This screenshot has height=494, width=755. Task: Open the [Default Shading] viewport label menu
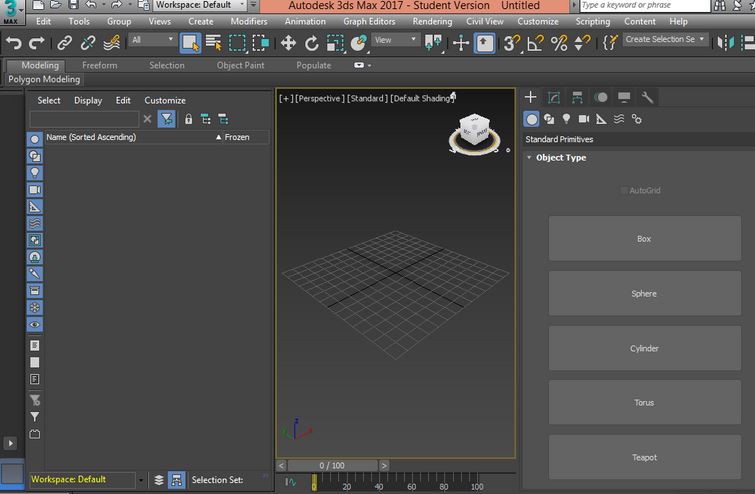click(422, 98)
